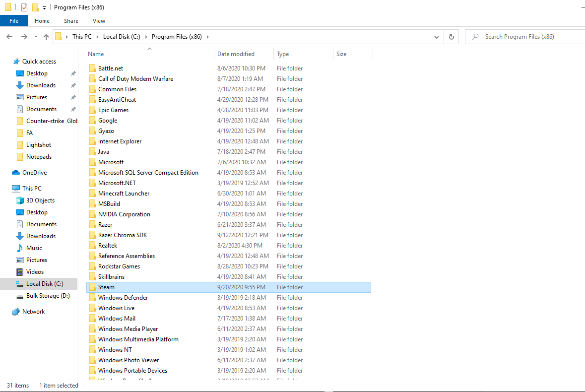Open the address bar history dropdown
585x392 pixels.
point(437,37)
